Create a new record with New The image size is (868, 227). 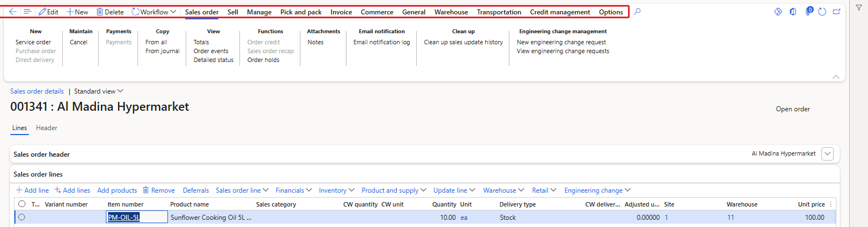[x=77, y=12]
